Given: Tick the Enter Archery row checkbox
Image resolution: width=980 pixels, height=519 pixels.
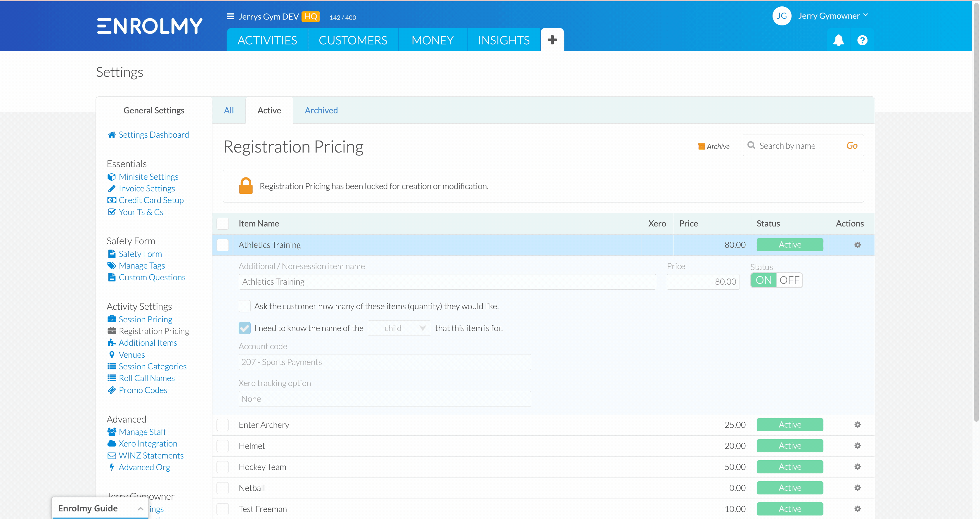Looking at the screenshot, I should (223, 425).
